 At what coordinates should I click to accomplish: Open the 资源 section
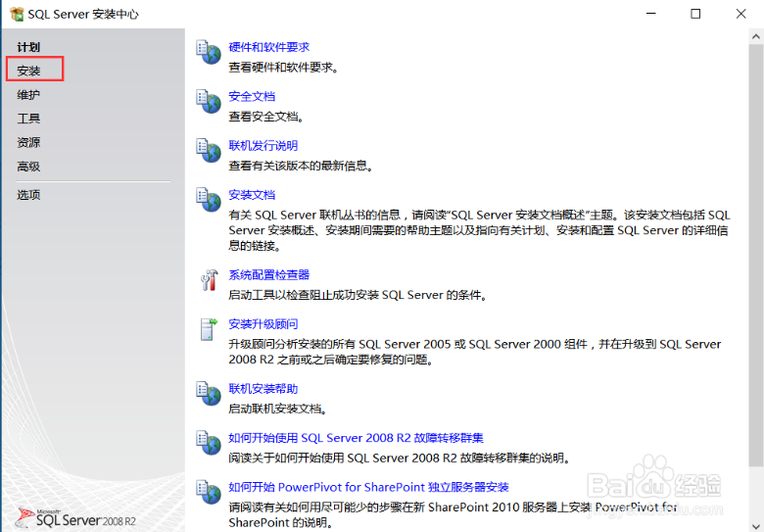coord(28,142)
